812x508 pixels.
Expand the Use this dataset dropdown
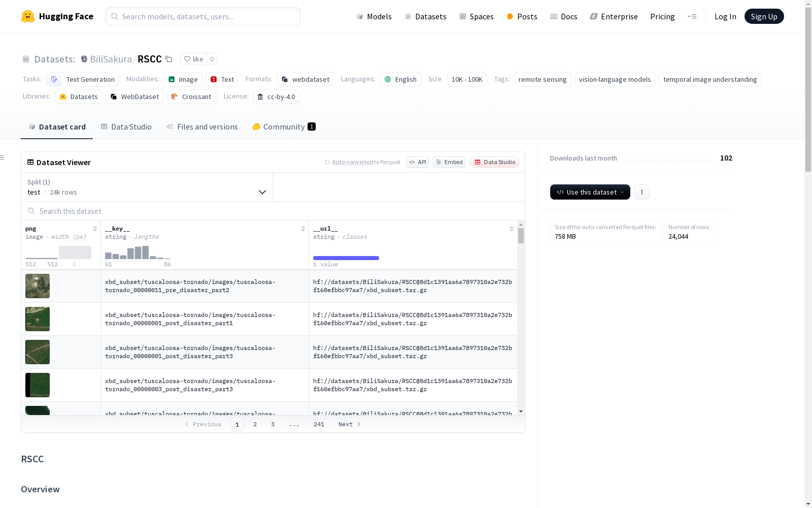[x=590, y=192]
